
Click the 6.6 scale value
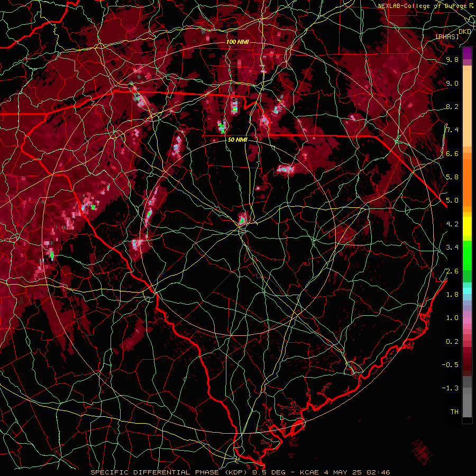click(x=452, y=153)
